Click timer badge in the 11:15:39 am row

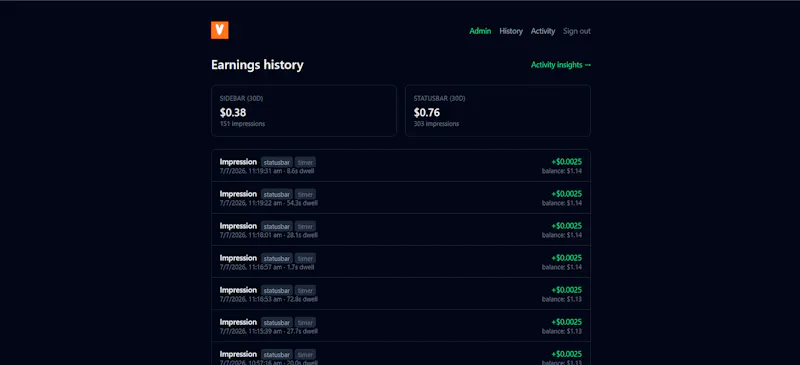pyautogui.click(x=305, y=323)
